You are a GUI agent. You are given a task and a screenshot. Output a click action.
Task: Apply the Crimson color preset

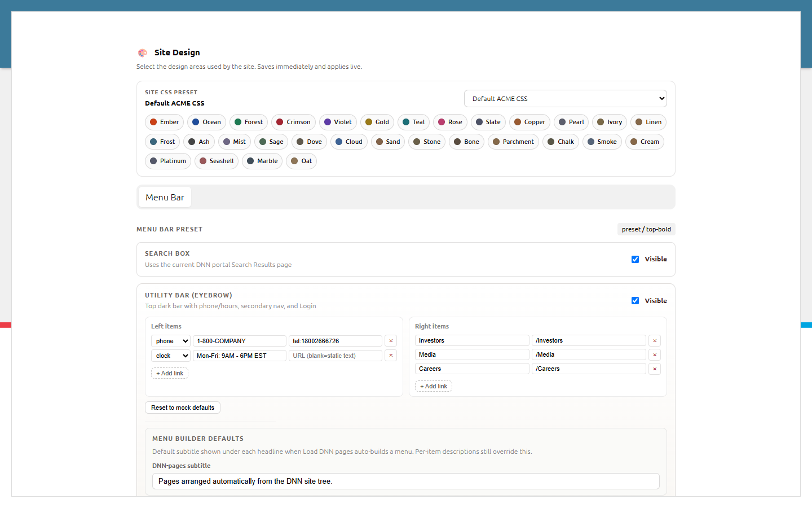point(293,122)
